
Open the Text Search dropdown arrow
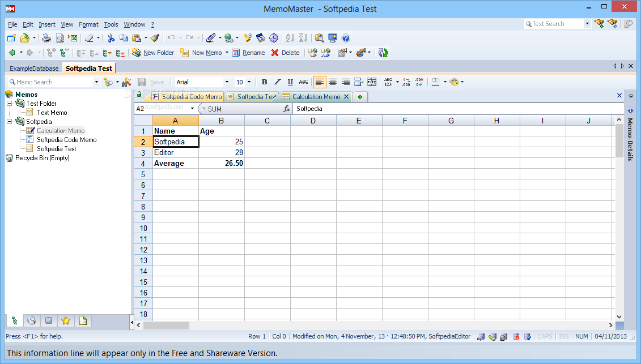click(588, 24)
